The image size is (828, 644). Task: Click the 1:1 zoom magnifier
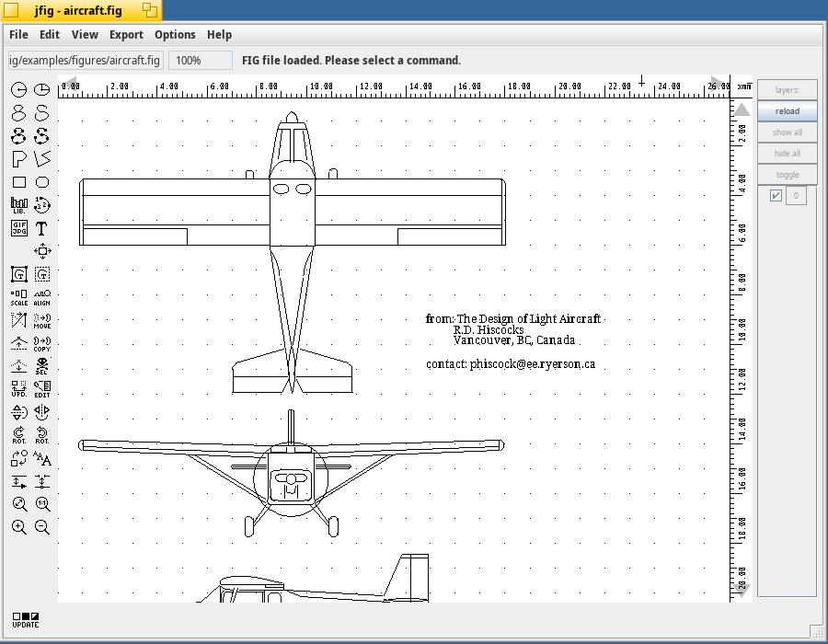[42, 504]
